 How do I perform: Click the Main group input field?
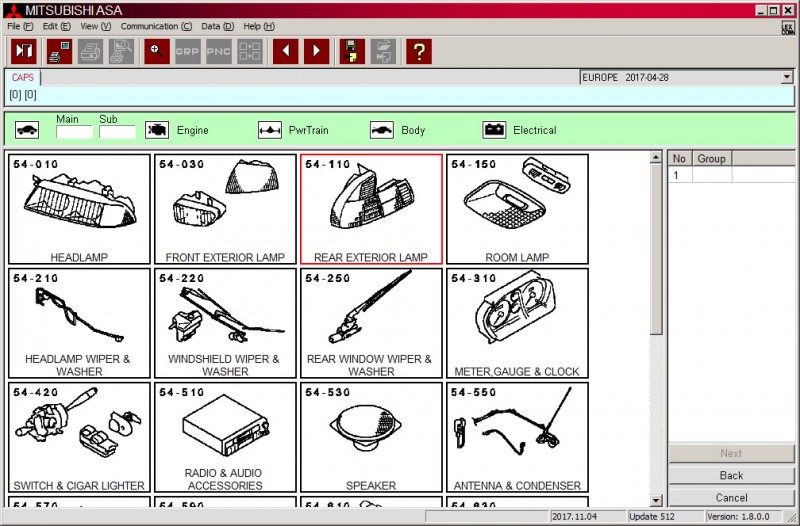pos(74,131)
